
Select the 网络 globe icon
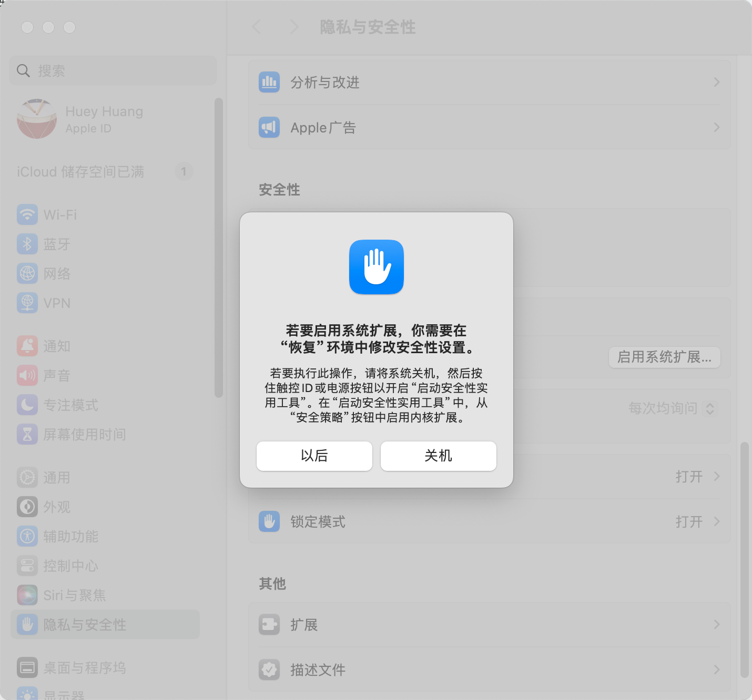click(27, 273)
